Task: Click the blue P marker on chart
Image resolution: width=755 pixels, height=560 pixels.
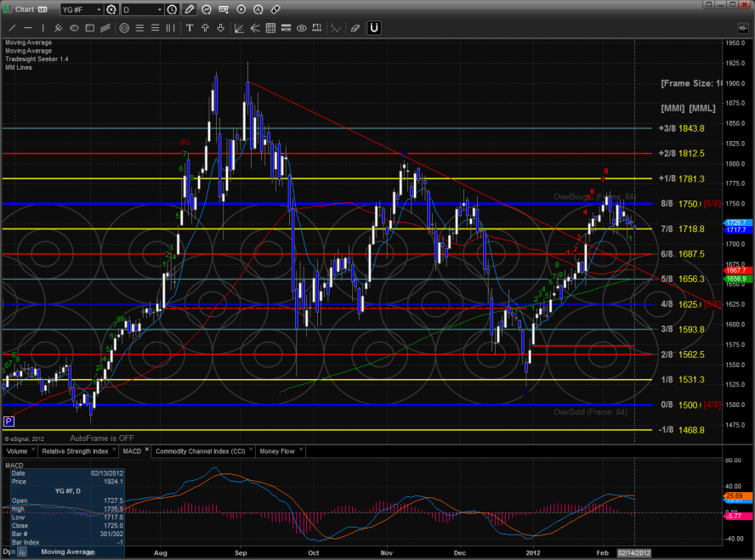Action: 9,421
